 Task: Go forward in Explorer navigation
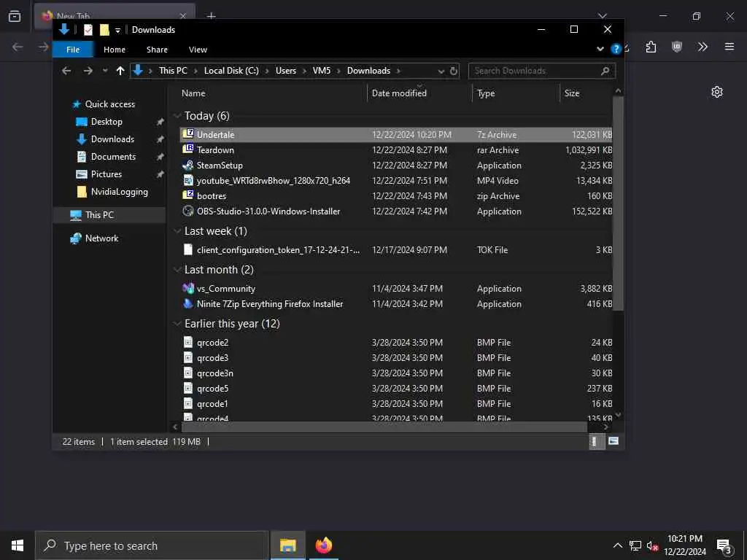click(x=88, y=71)
